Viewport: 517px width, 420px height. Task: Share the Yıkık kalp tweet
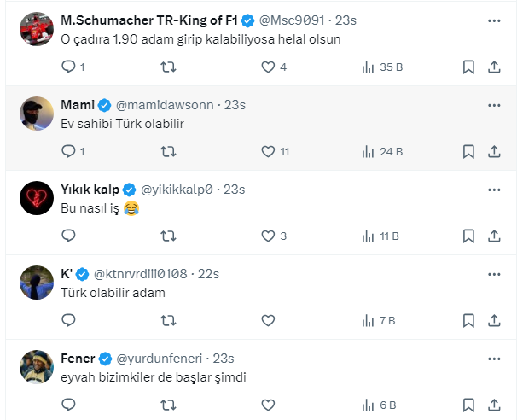pyautogui.click(x=494, y=236)
